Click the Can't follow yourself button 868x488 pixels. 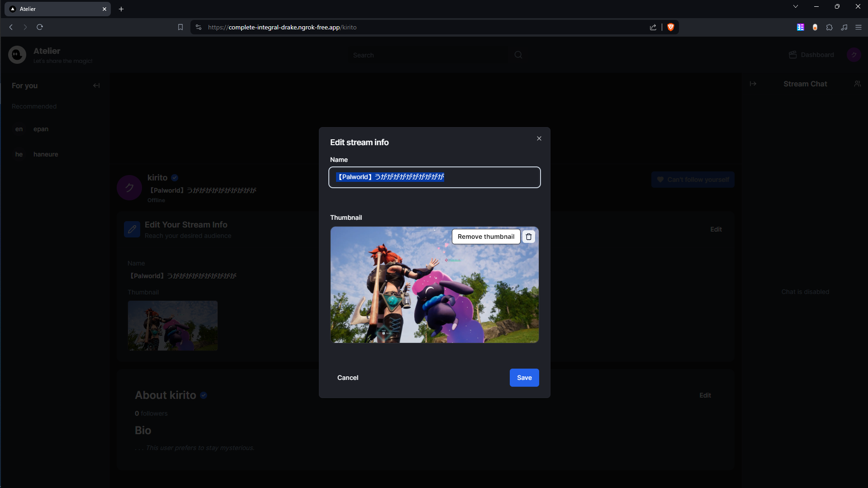tap(693, 180)
